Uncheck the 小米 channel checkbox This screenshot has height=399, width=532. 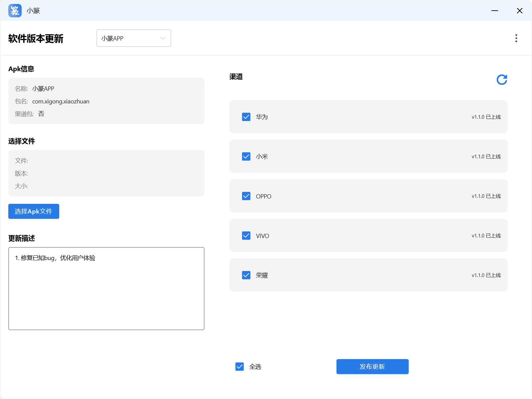click(x=246, y=156)
